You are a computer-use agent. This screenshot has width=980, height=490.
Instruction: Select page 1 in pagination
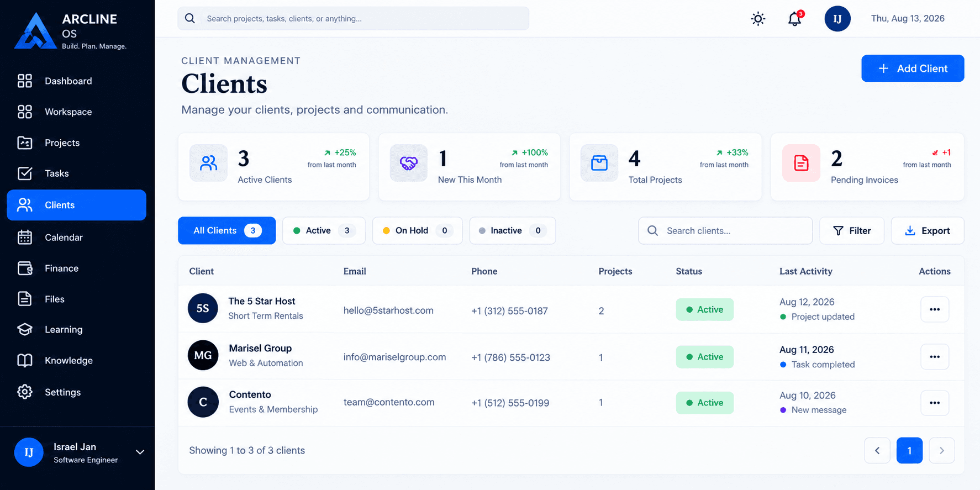(909, 450)
